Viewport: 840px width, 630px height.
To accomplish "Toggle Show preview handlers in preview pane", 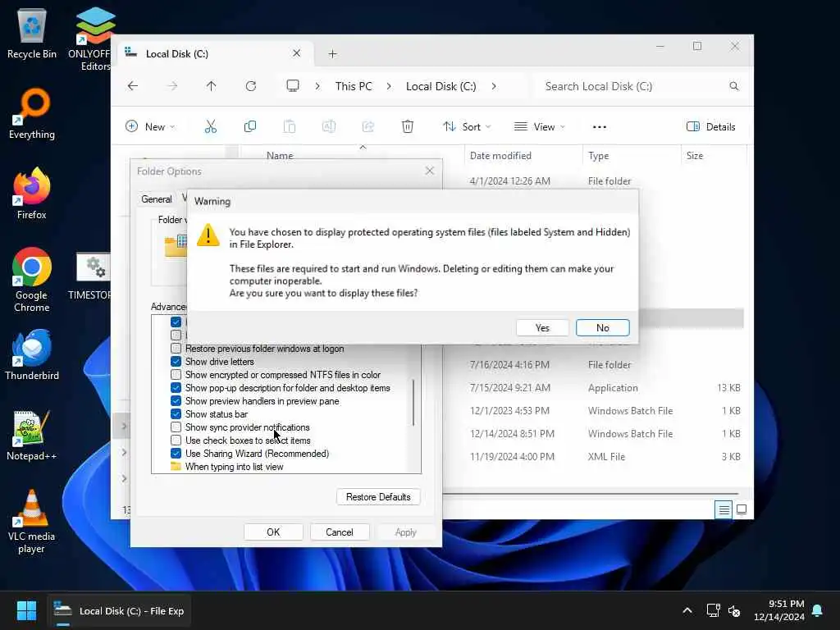I will coord(176,400).
